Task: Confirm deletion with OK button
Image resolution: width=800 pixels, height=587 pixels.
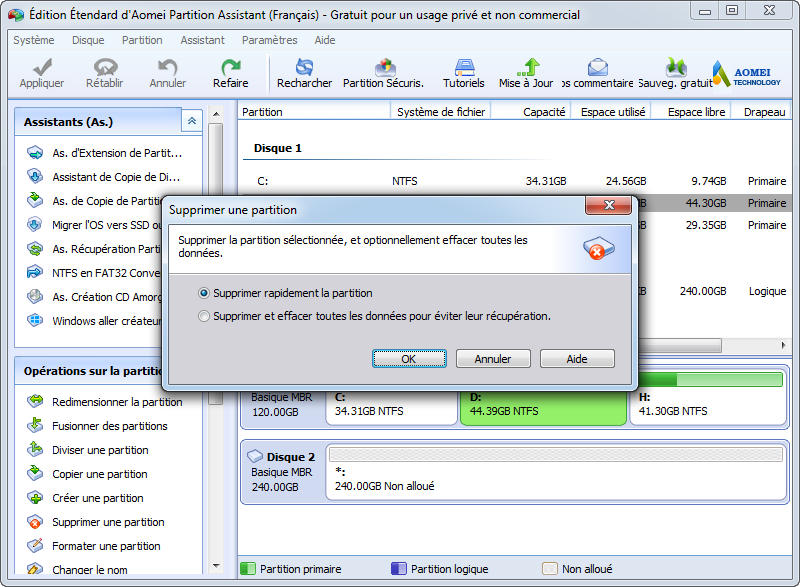Action: (x=409, y=359)
